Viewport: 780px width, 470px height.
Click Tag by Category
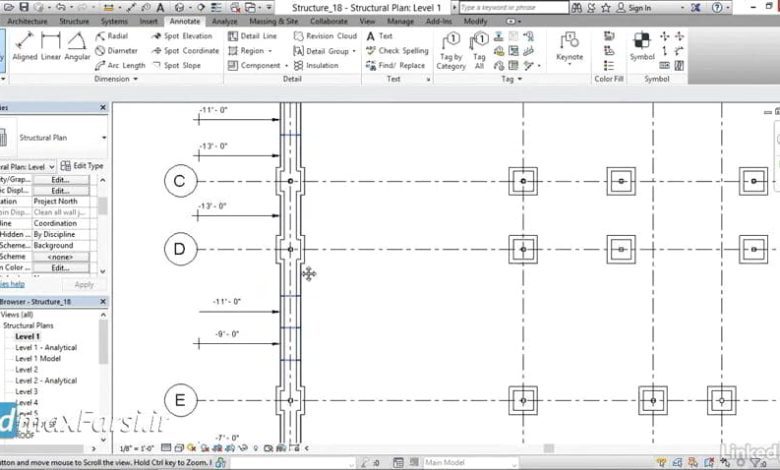point(451,50)
